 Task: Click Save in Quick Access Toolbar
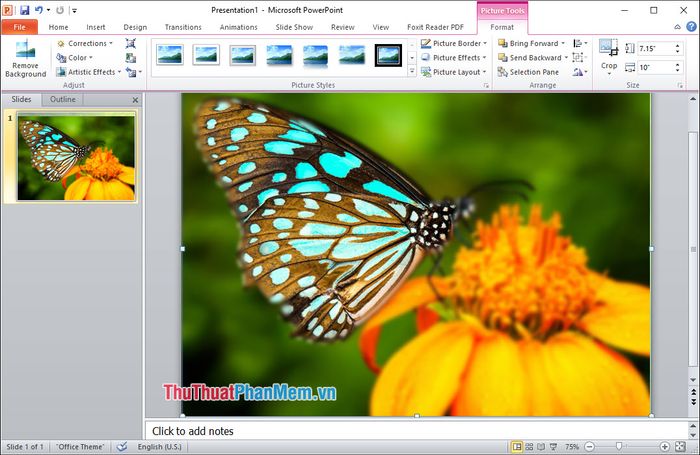[25, 10]
